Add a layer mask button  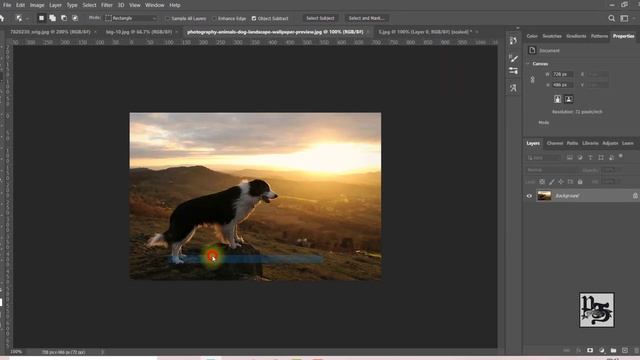pyautogui.click(x=590, y=350)
